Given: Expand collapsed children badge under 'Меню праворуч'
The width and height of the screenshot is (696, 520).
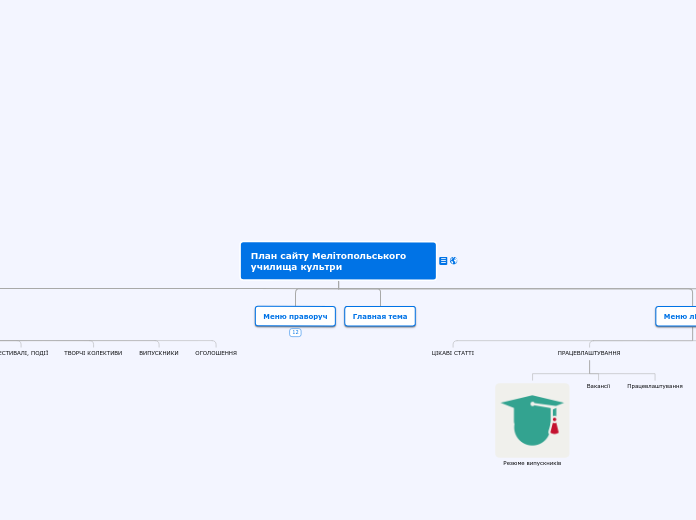Looking at the screenshot, I should click(295, 332).
